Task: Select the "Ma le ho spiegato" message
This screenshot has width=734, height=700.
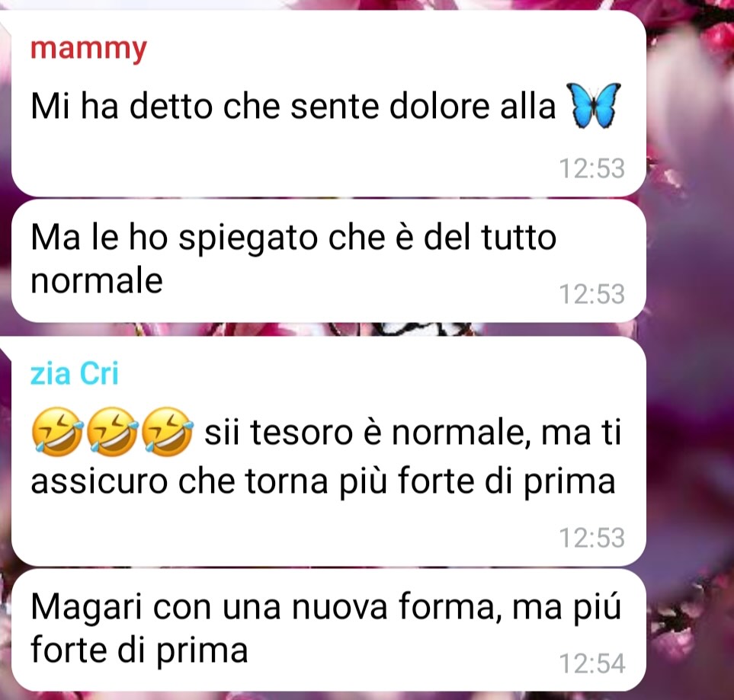Action: pyautogui.click(x=329, y=261)
